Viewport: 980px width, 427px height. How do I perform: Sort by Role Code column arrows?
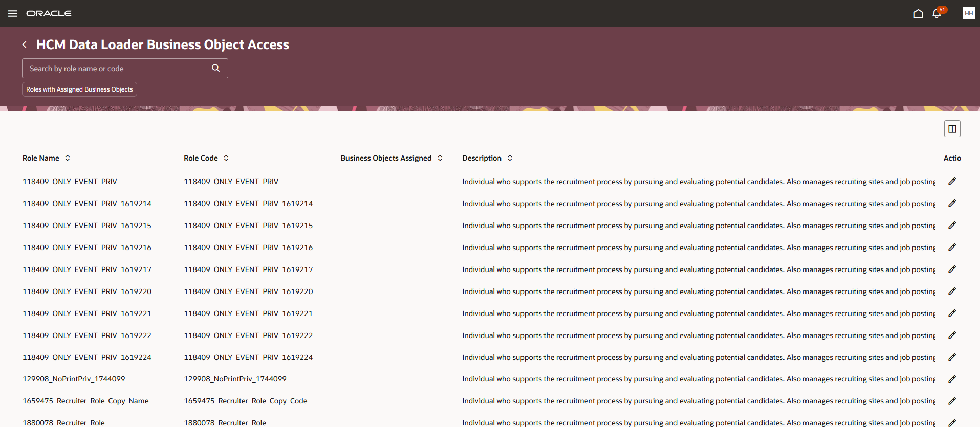226,158
